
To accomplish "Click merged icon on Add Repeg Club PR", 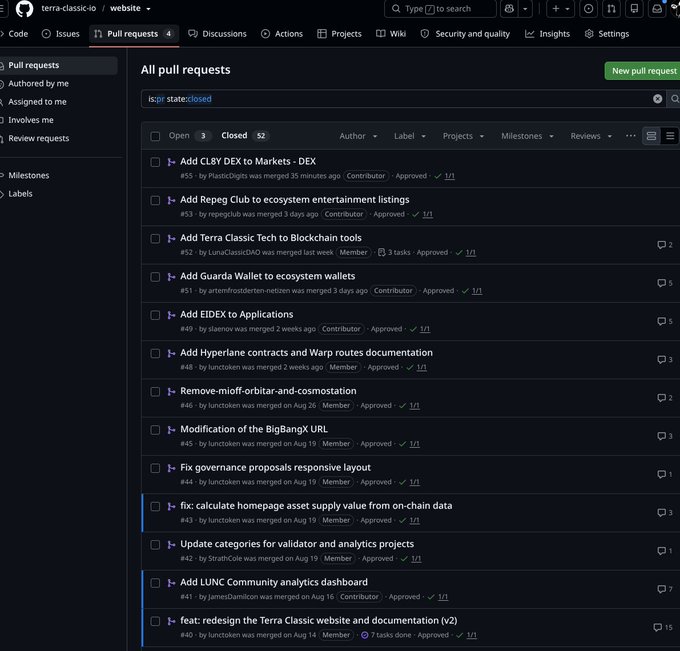I will 171,200.
